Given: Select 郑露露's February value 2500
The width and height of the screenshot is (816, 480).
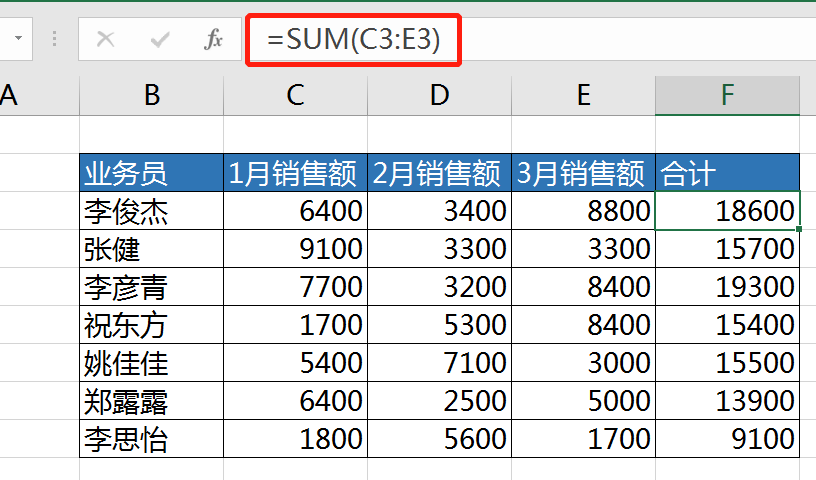Looking at the screenshot, I should tap(440, 400).
